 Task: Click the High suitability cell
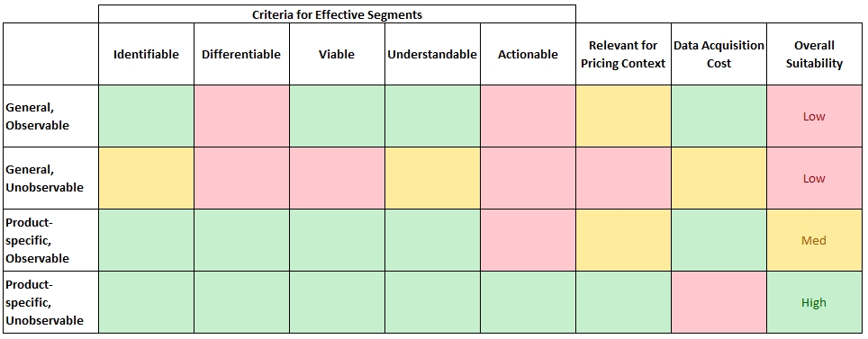point(814,302)
